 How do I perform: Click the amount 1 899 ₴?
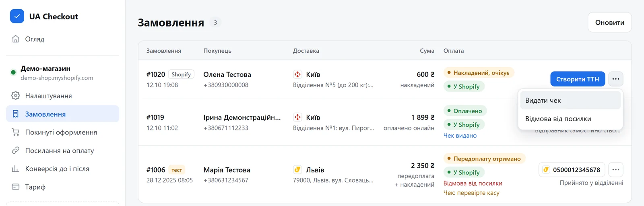click(x=423, y=117)
